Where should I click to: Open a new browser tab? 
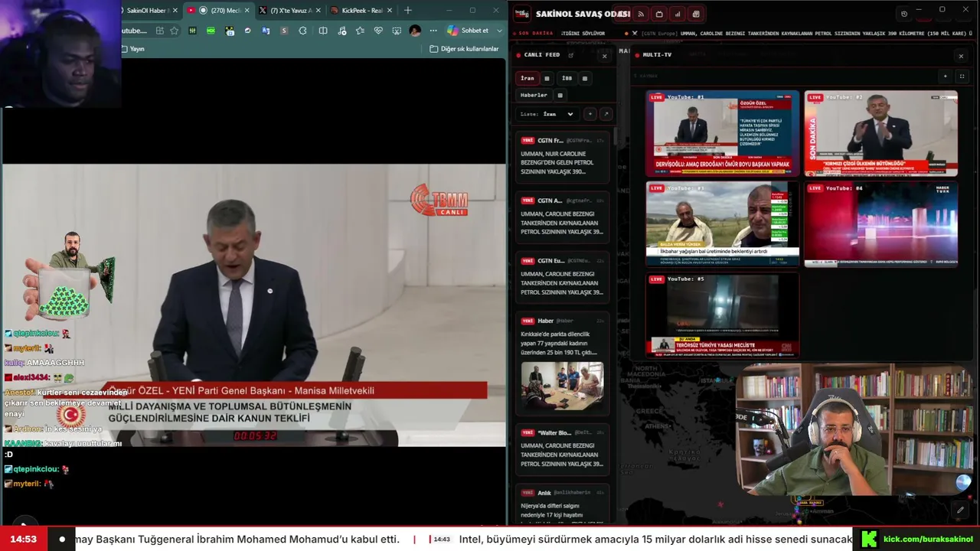(x=407, y=11)
